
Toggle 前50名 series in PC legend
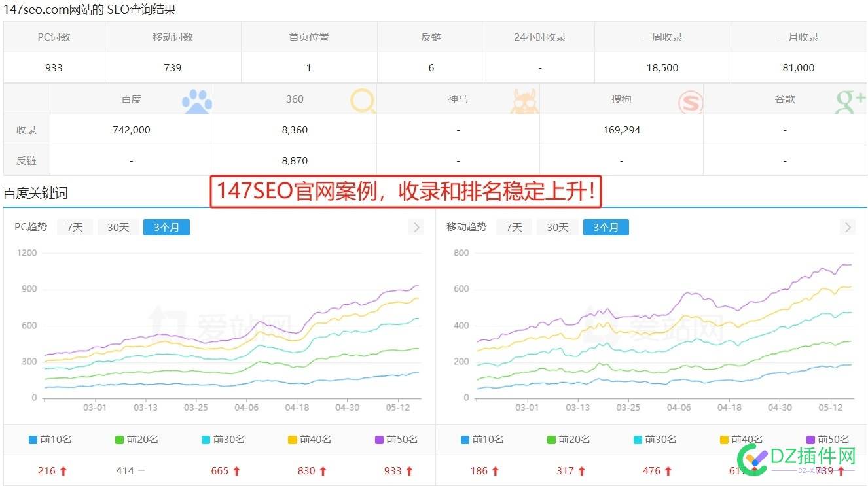tap(396, 440)
